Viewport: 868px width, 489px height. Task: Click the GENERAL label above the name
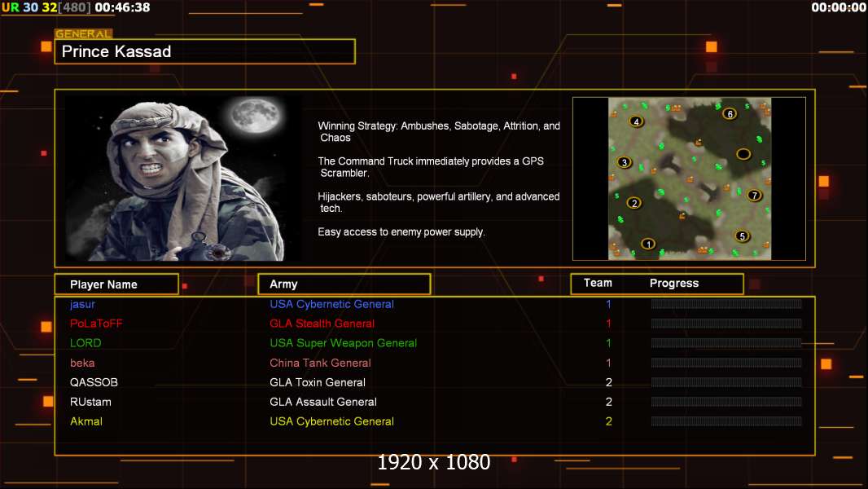tap(84, 33)
